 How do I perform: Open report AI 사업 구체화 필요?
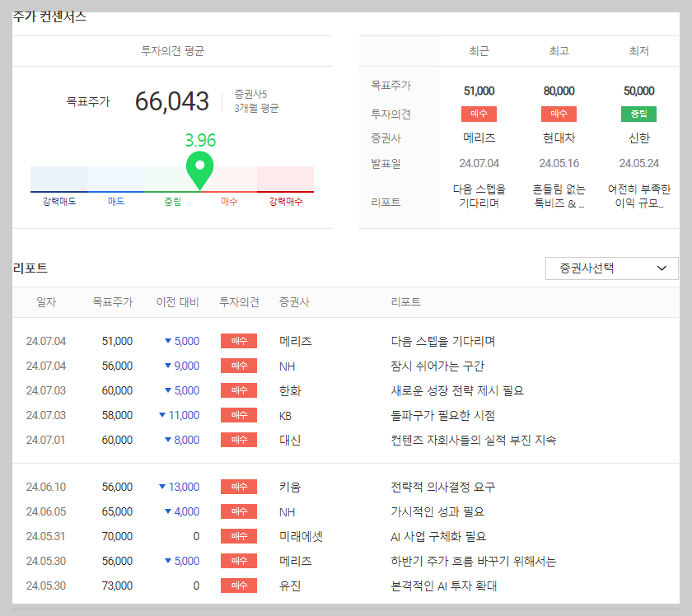438,536
